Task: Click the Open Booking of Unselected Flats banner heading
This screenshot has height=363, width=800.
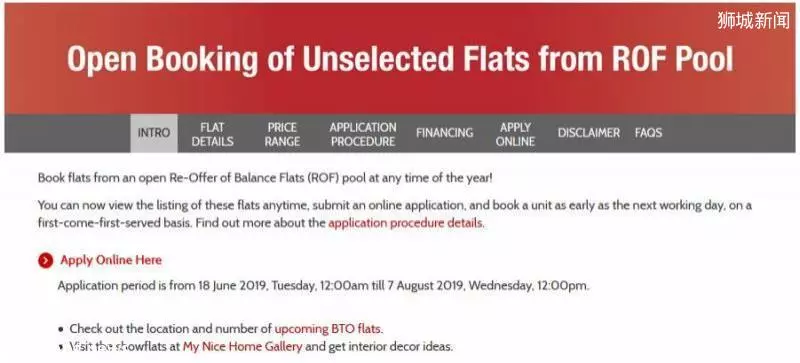Action: [x=400, y=60]
